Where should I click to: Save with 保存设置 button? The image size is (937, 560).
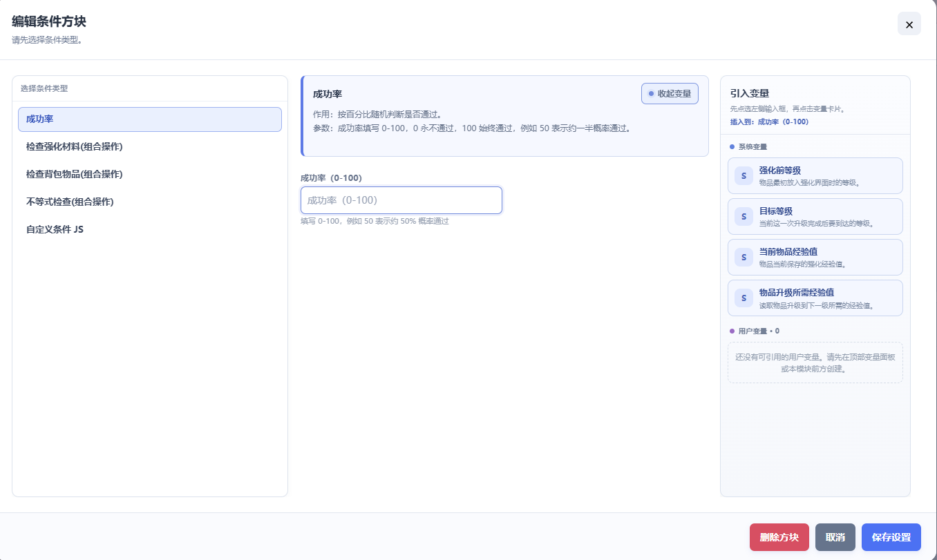(891, 537)
